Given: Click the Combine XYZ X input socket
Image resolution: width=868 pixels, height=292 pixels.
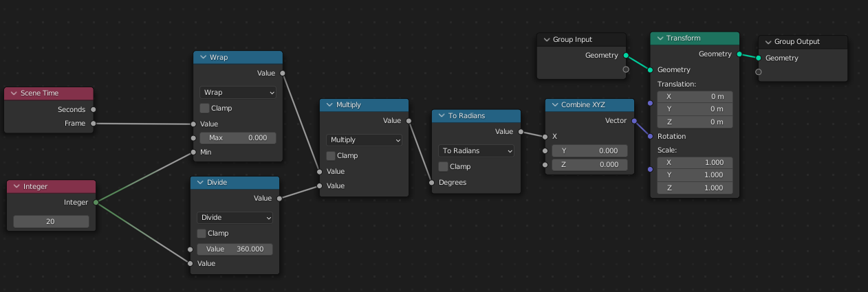Looking at the screenshot, I should (x=545, y=136).
